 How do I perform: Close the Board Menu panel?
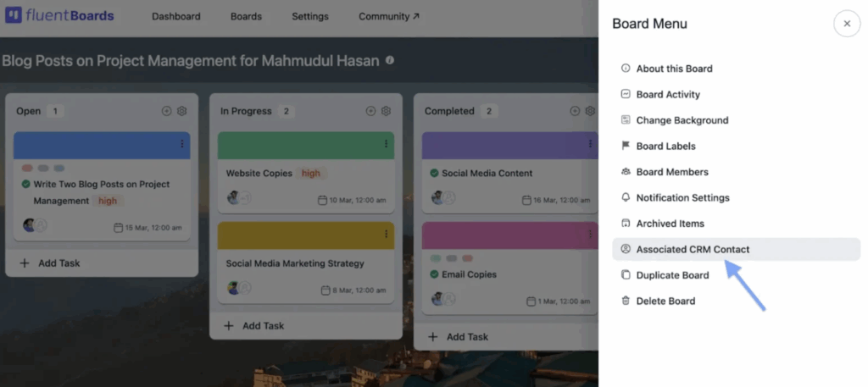pos(846,24)
